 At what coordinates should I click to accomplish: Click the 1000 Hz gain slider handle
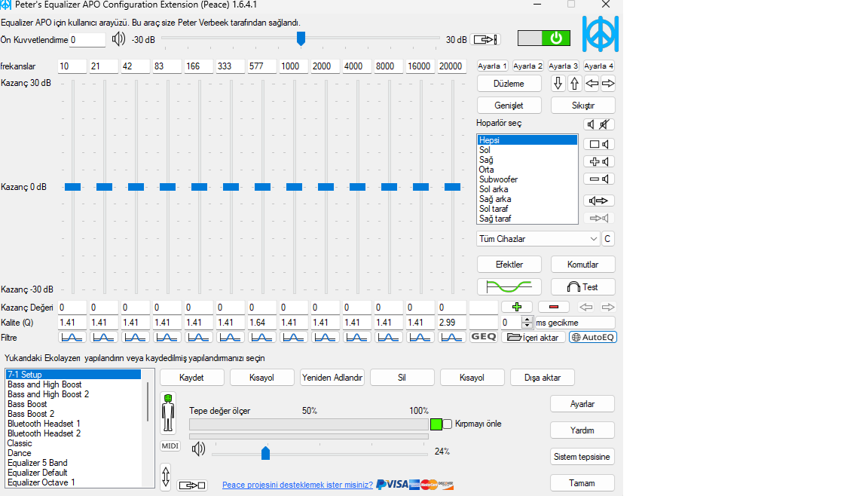(294, 186)
